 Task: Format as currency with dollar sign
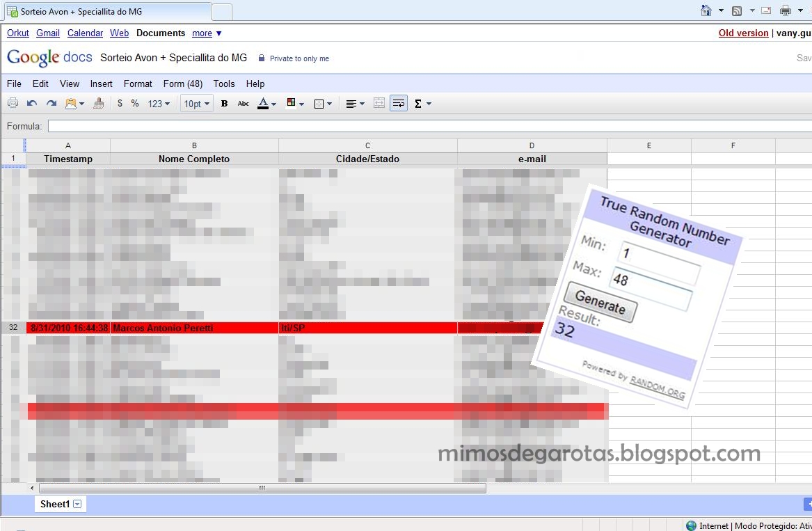[120, 104]
